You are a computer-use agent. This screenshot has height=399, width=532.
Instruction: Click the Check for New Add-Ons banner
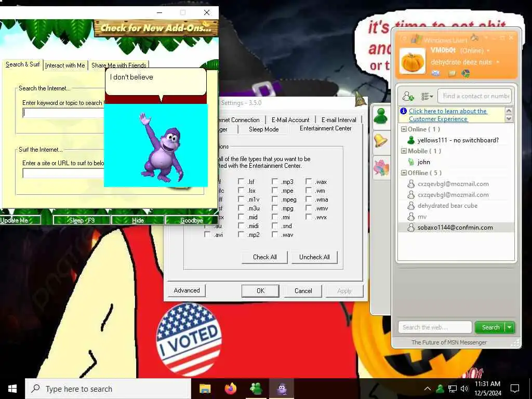[156, 28]
